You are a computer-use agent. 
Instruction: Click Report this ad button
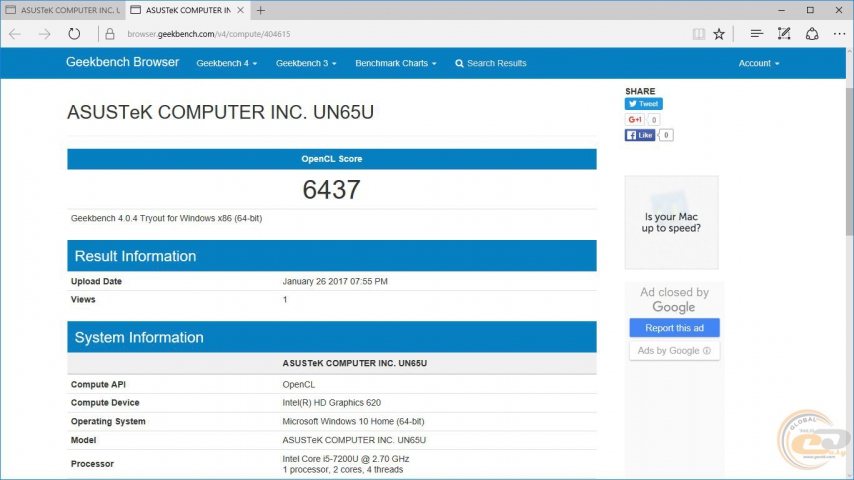tap(674, 328)
